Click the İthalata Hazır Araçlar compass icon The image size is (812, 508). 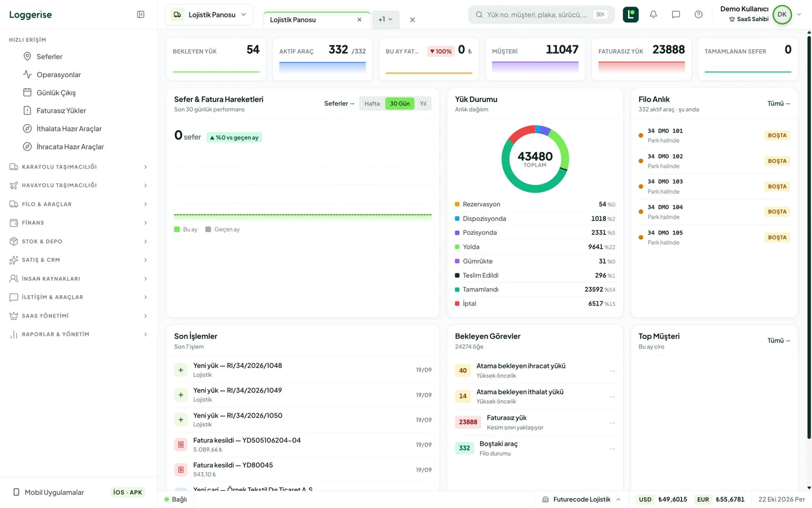(x=27, y=129)
